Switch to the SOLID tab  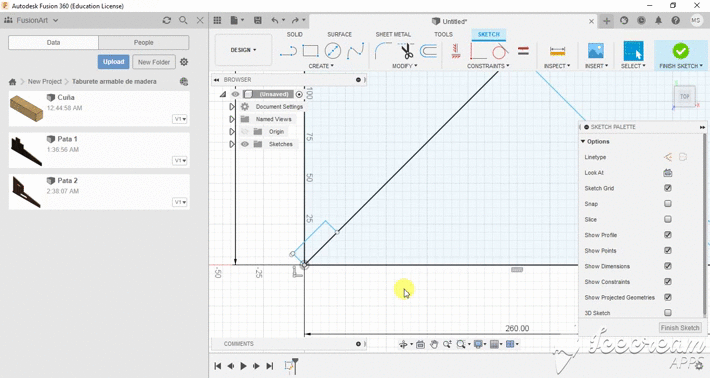tap(294, 34)
